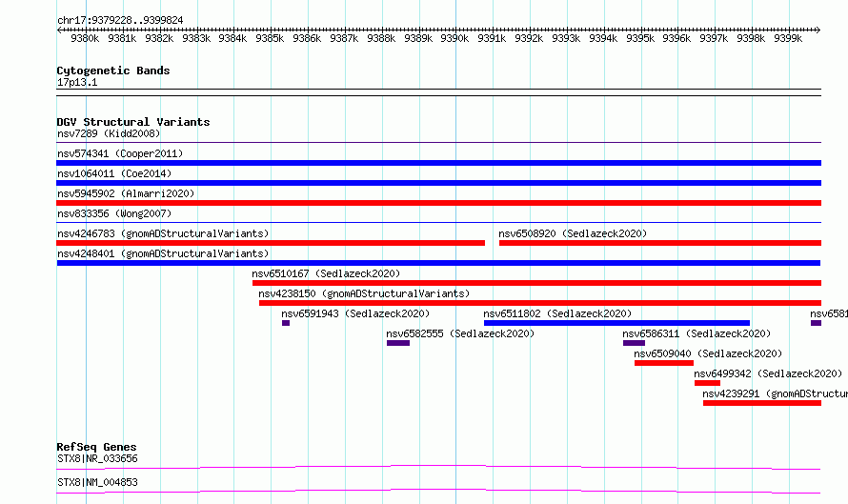Open variant nsv6509040 (Sedlazeck2020) label
848x504 pixels.
click(708, 353)
